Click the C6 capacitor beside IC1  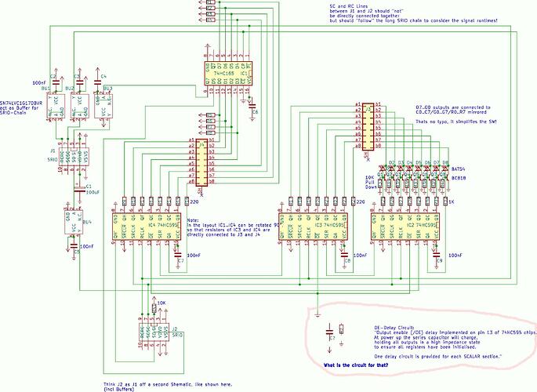(x=252, y=109)
